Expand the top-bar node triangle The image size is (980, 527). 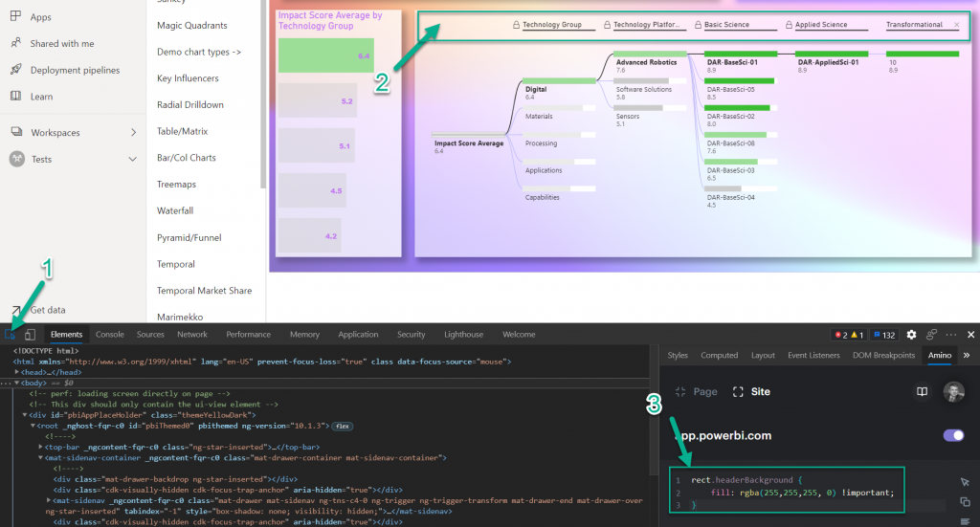point(40,447)
